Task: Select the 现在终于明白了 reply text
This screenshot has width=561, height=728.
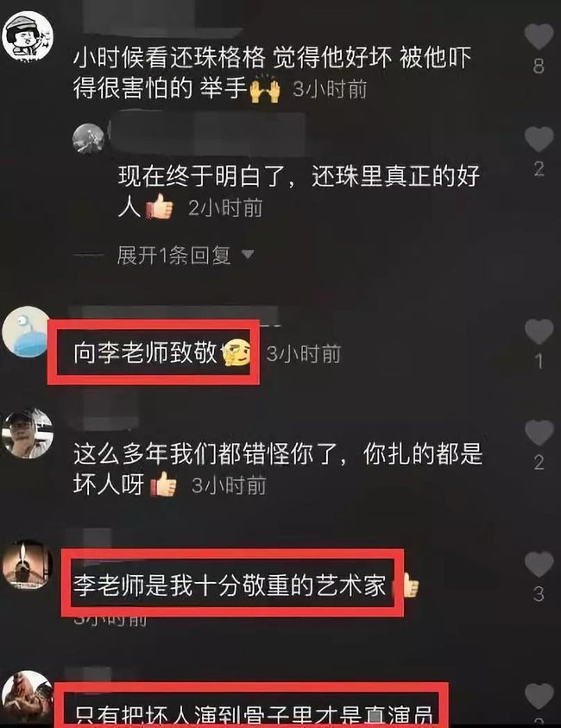Action: [x=299, y=192]
